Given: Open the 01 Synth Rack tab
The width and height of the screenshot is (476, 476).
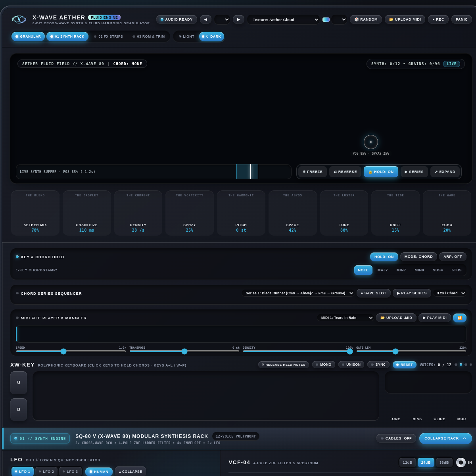Looking at the screenshot, I should 67,36.
